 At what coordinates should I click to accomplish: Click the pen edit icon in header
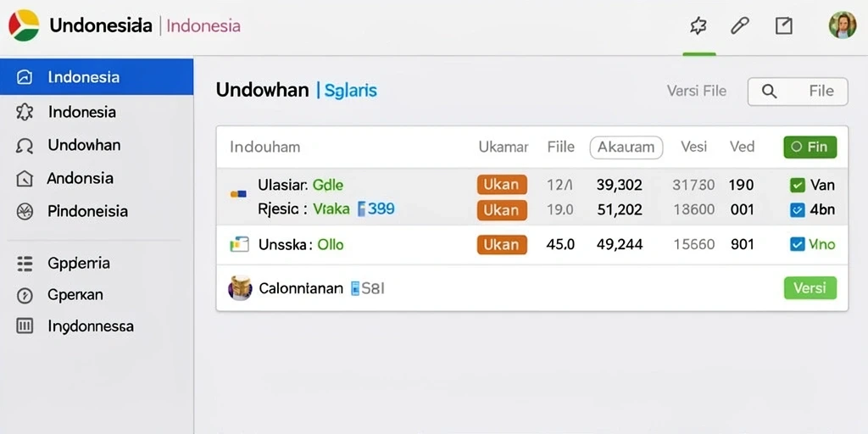tap(740, 25)
